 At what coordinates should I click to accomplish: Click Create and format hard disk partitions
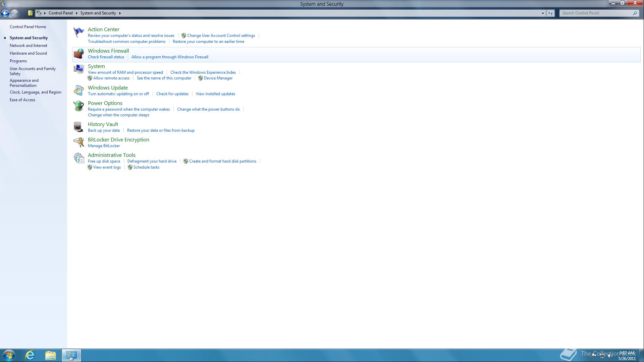pos(222,161)
